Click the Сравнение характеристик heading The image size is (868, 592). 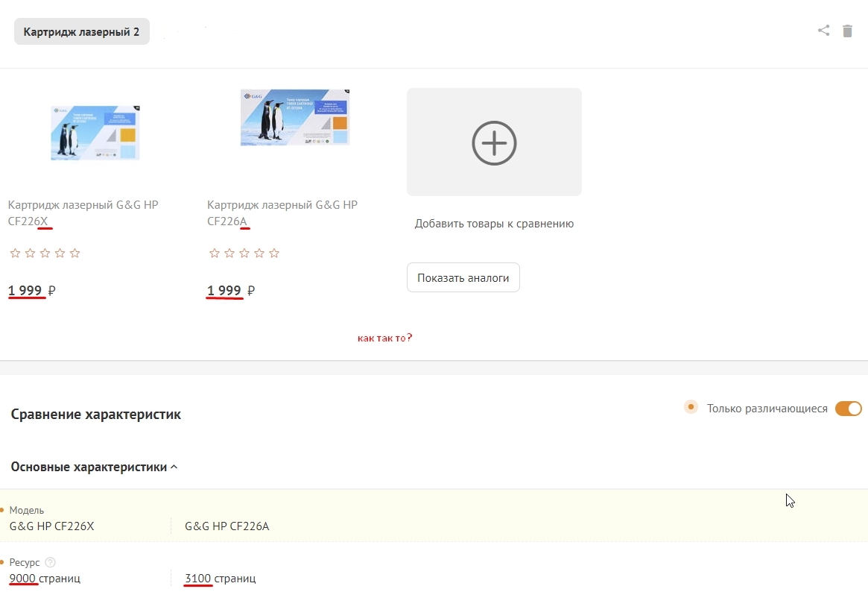(96, 415)
